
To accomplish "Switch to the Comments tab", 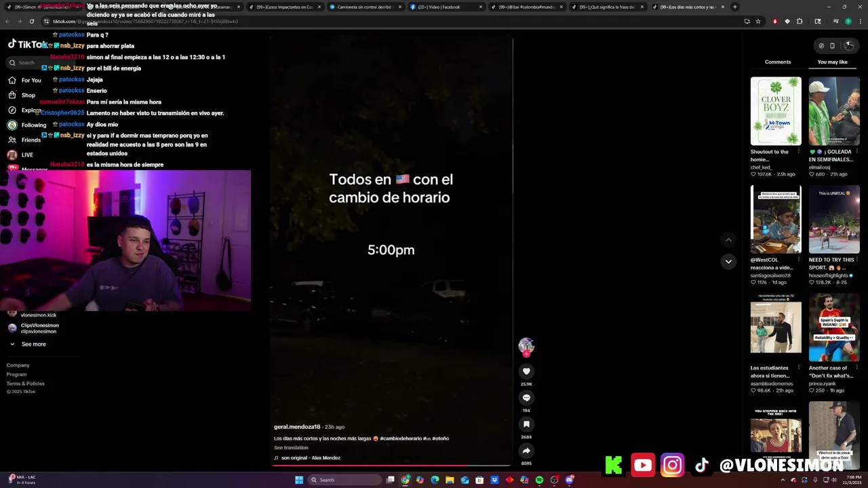I will click(778, 62).
